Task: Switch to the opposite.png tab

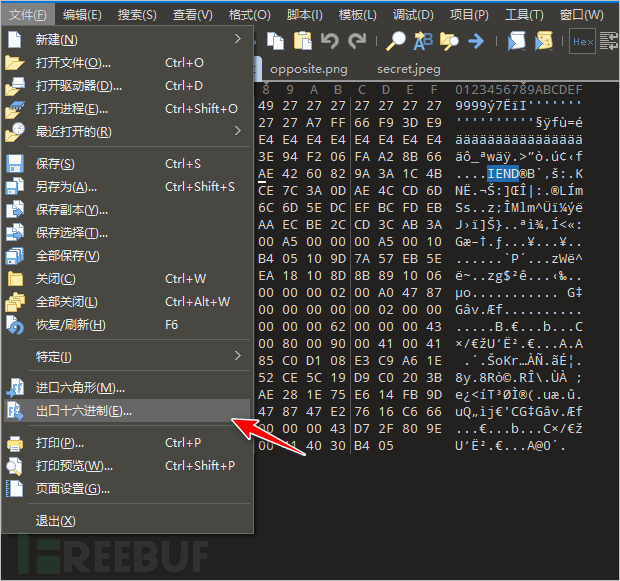Action: 308,69
